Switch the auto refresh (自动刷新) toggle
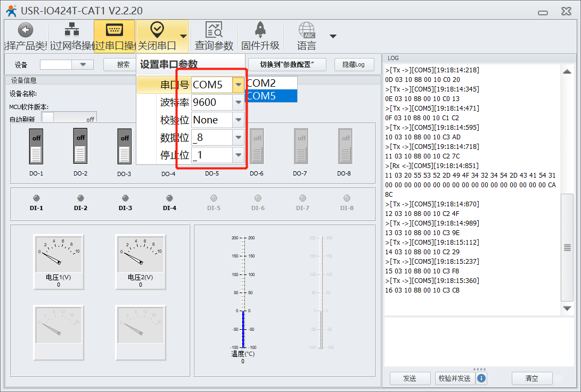The image size is (581, 392). 68,118
